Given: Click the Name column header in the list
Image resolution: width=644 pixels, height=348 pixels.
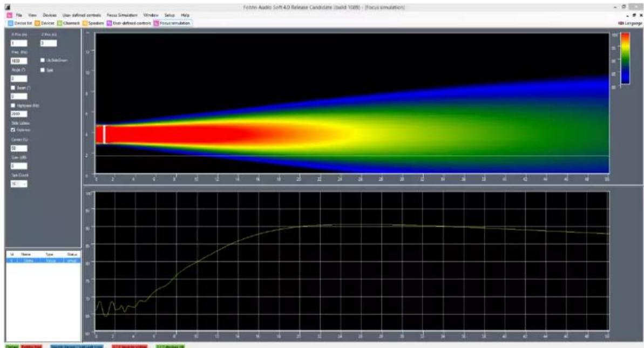Looking at the screenshot, I should tap(27, 255).
